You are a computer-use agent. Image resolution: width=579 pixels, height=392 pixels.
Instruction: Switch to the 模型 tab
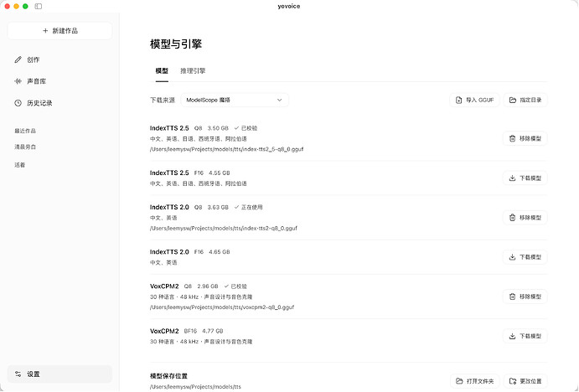162,71
